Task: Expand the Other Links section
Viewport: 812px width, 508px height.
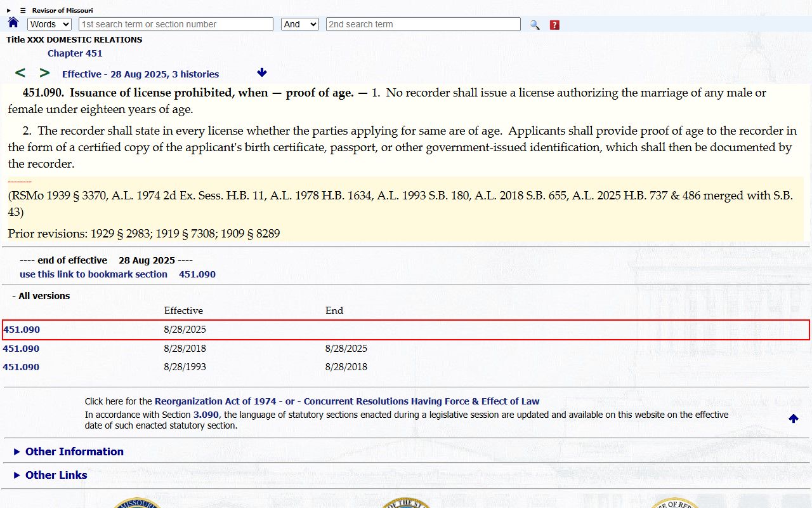Action: (x=50, y=475)
